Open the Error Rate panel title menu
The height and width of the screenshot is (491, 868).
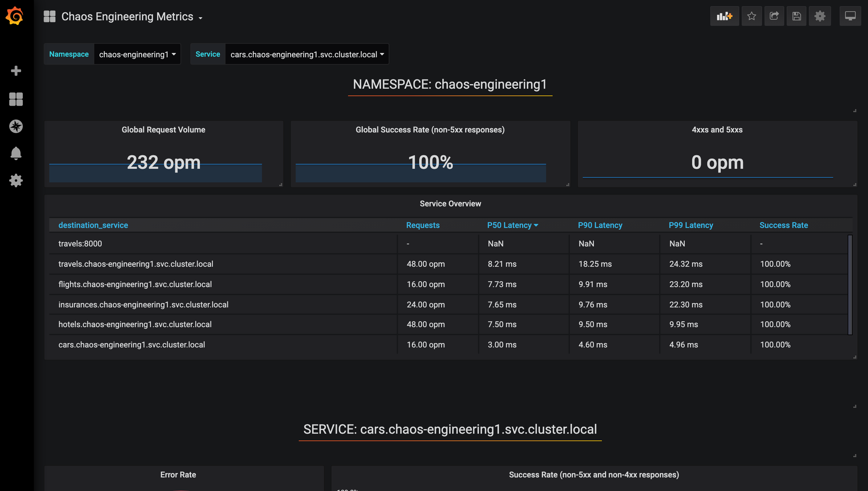point(178,474)
